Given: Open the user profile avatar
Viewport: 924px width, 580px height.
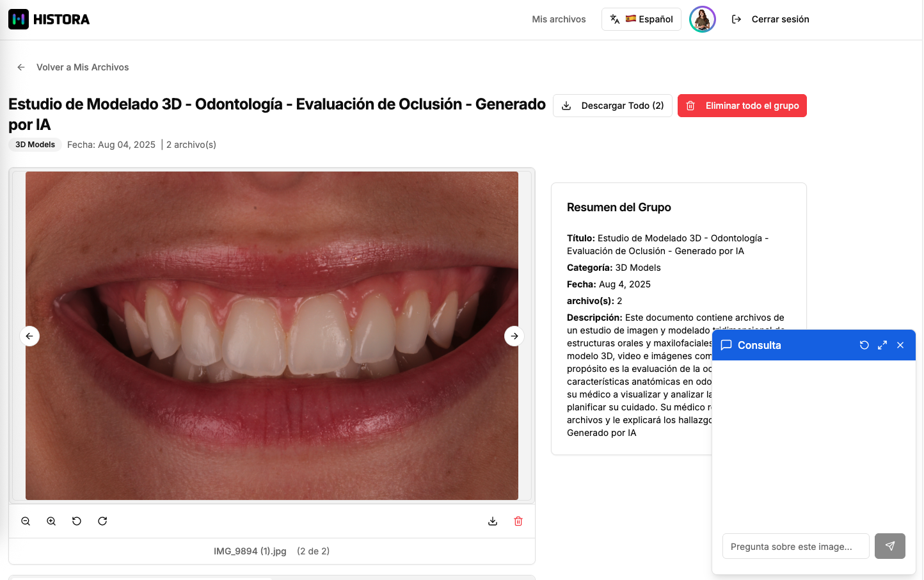Looking at the screenshot, I should click(x=702, y=19).
